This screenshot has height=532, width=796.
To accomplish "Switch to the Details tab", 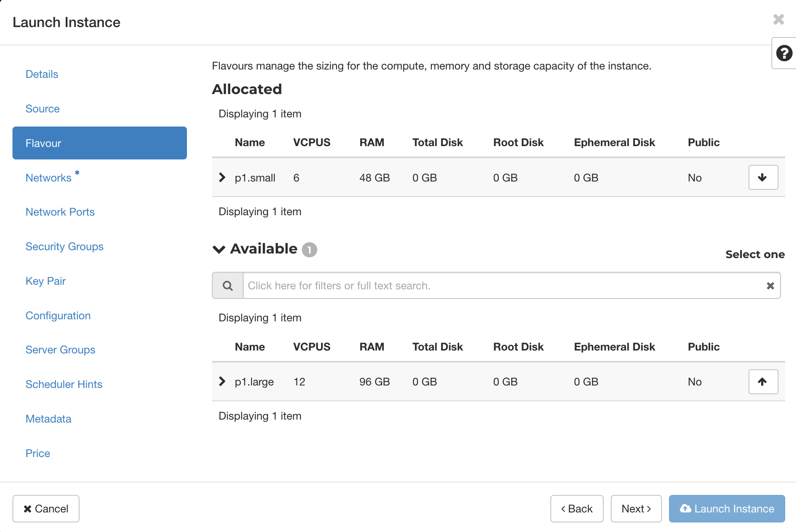I will (42, 74).
